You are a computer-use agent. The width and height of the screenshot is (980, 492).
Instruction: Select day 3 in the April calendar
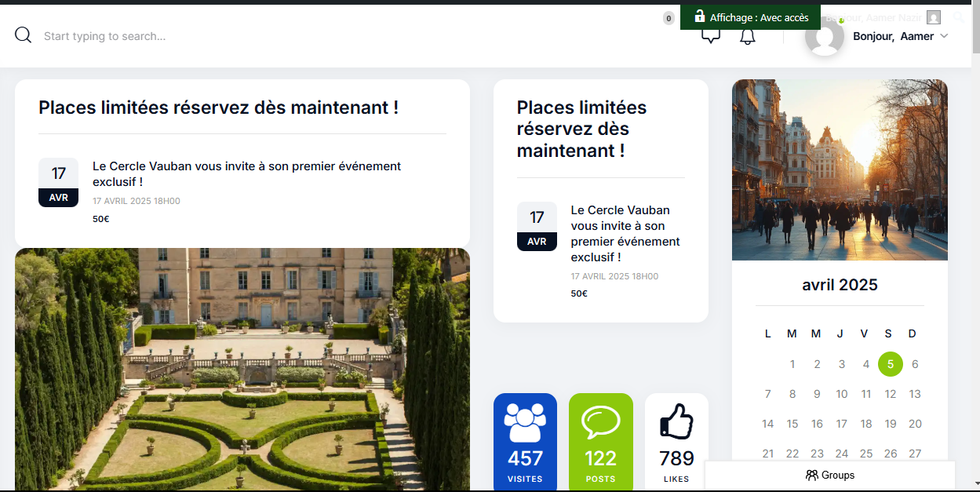click(842, 364)
